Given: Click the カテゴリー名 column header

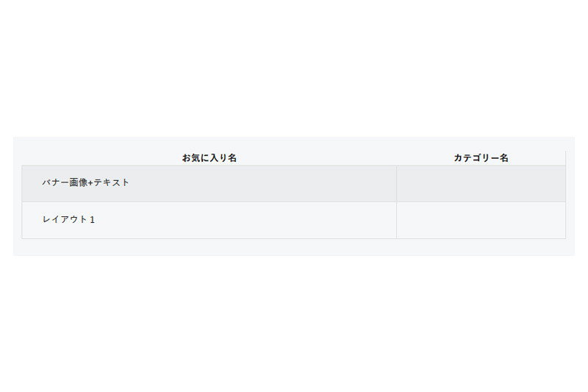Looking at the screenshot, I should coord(481,158).
